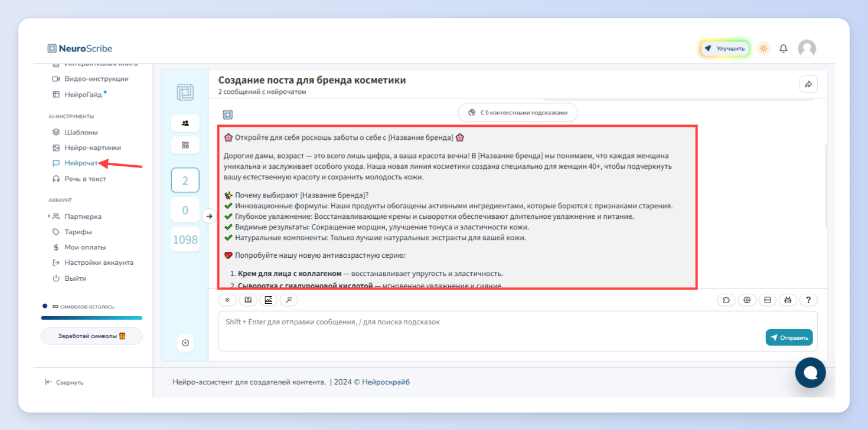
Task: Collapse the sidebar with Свернуть
Action: pos(64,382)
